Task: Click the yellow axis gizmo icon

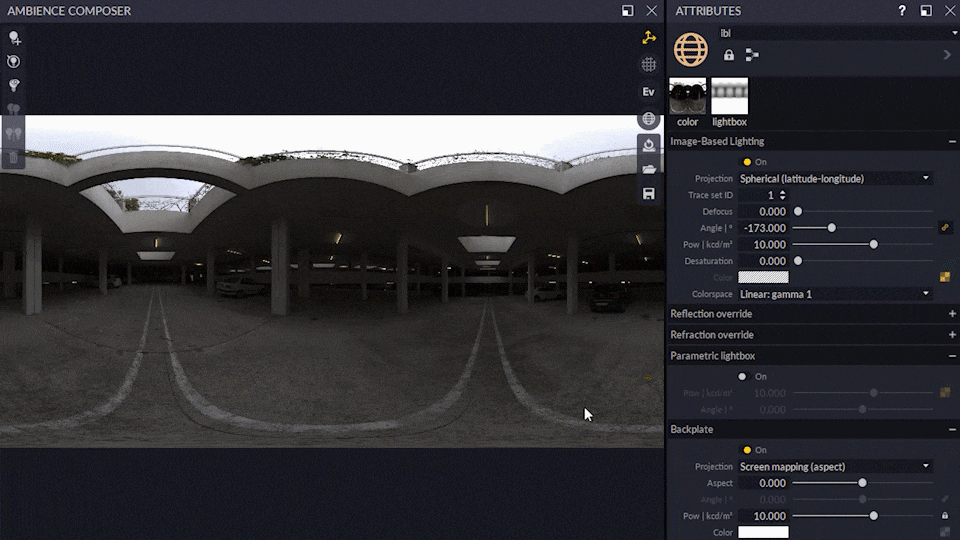Action: pyautogui.click(x=649, y=38)
